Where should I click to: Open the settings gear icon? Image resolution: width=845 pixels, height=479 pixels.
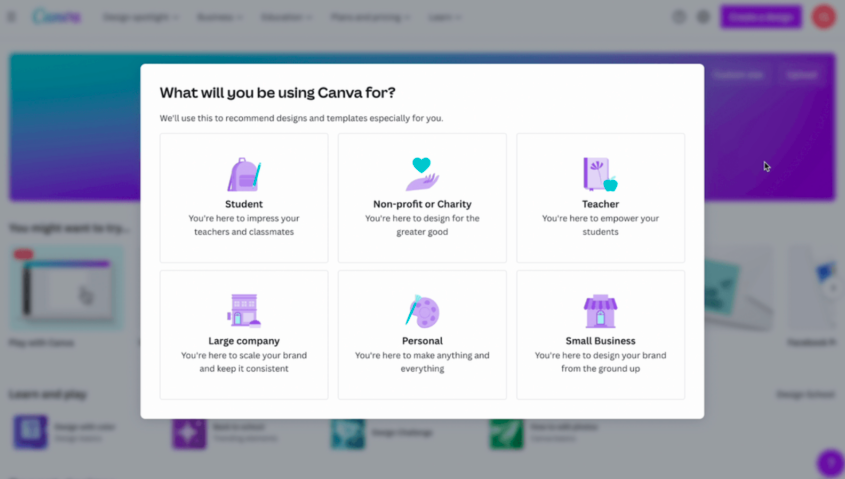[703, 17]
